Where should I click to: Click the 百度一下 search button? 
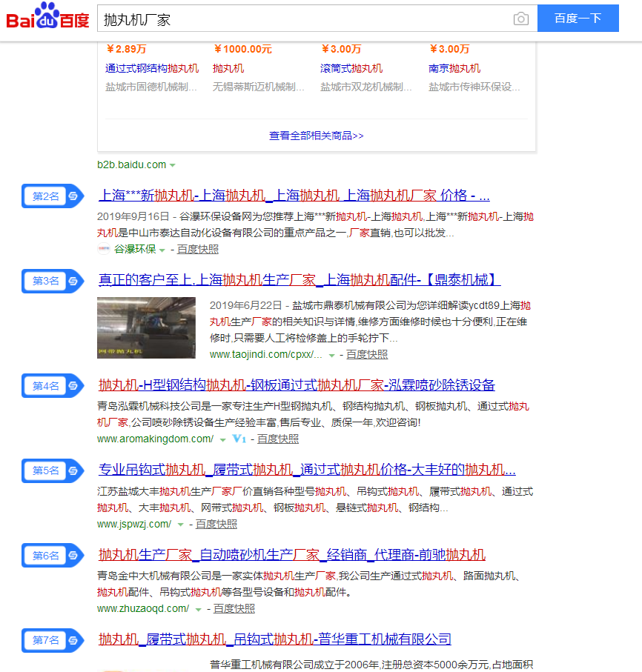[578, 18]
